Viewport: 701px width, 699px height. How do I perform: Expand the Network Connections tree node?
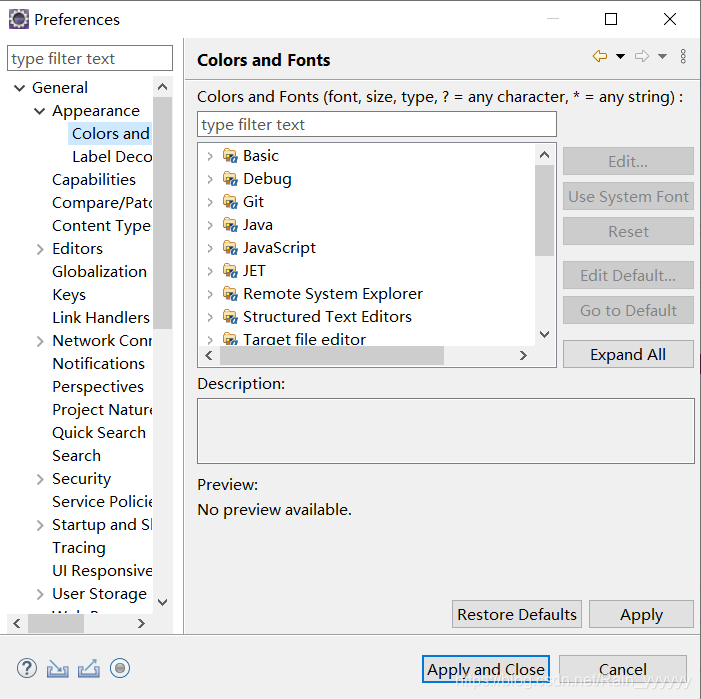[x=40, y=341]
